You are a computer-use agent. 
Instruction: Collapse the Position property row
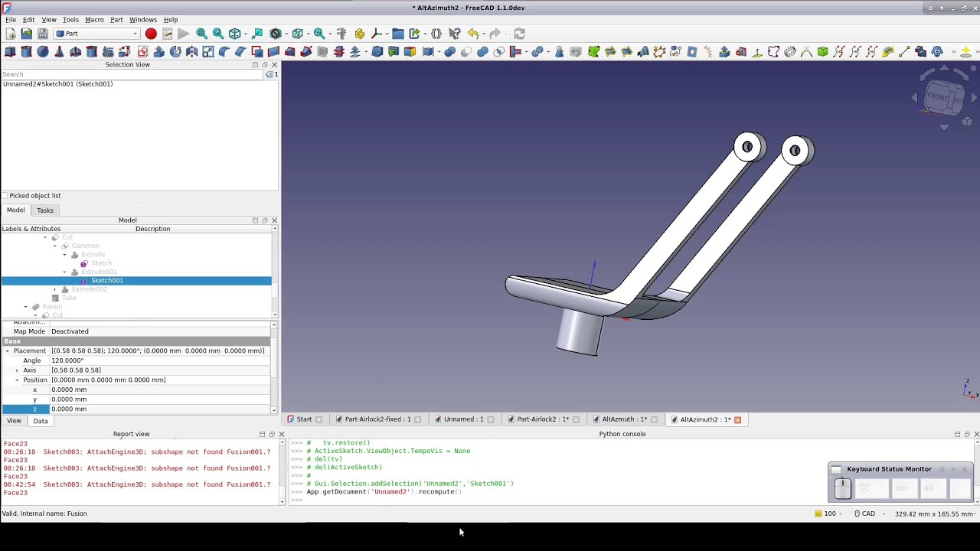tap(17, 380)
